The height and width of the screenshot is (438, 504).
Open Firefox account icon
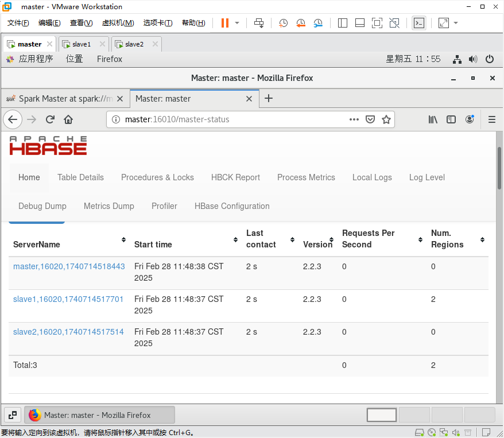(470, 119)
